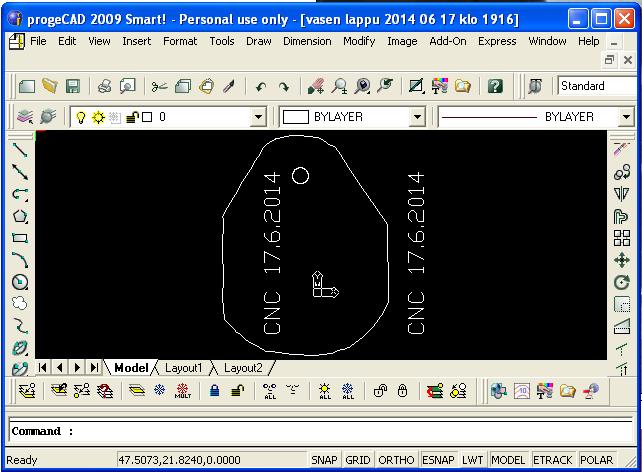Click the Redo arrow icon

pos(284,87)
